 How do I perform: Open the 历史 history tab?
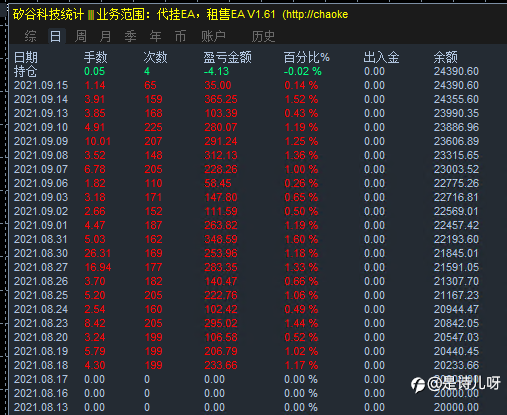pyautogui.click(x=263, y=36)
